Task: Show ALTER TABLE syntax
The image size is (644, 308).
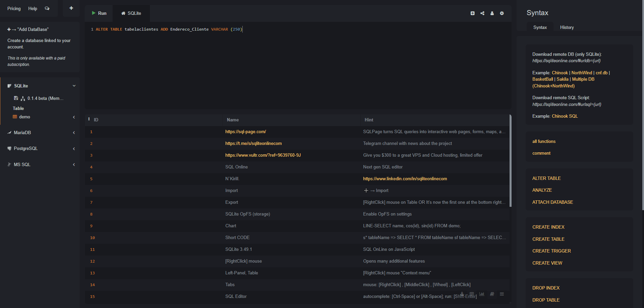Action: (x=547, y=178)
